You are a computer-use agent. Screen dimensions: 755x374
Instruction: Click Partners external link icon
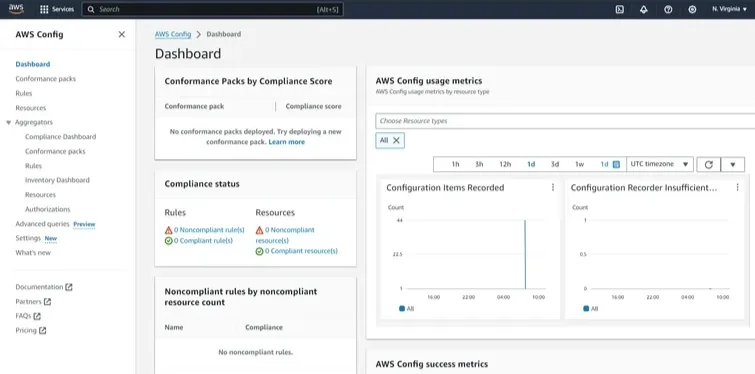pos(47,302)
